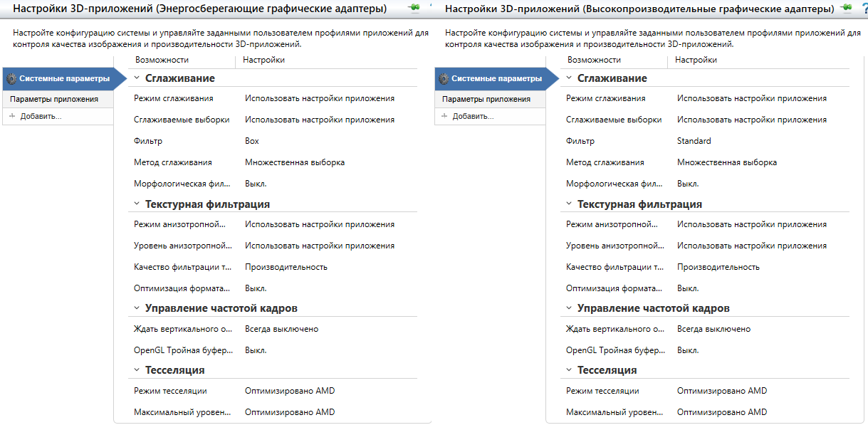
Task: Open Режим тесселяции value in energy-saving panel
Action: click(x=290, y=391)
